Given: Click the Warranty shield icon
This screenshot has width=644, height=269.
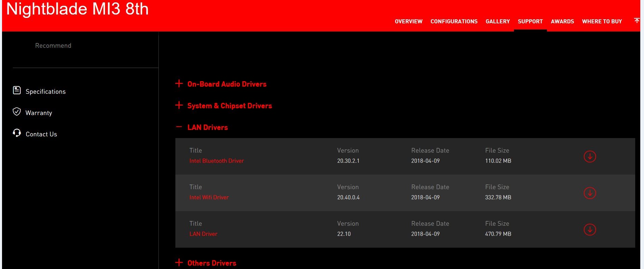Looking at the screenshot, I should pyautogui.click(x=17, y=112).
